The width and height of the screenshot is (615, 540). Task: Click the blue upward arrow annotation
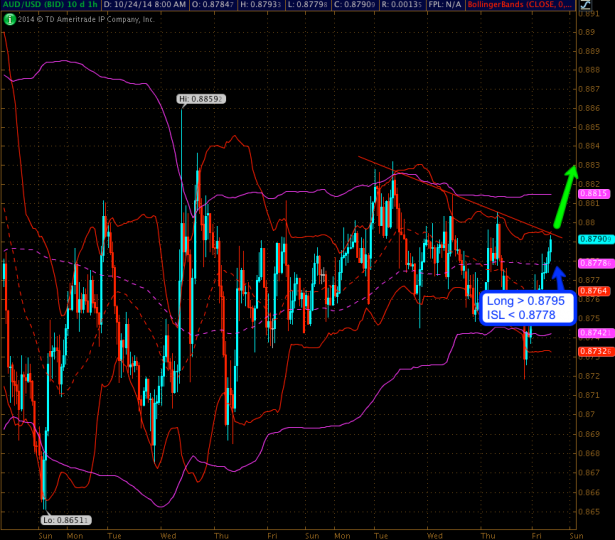tap(558, 276)
